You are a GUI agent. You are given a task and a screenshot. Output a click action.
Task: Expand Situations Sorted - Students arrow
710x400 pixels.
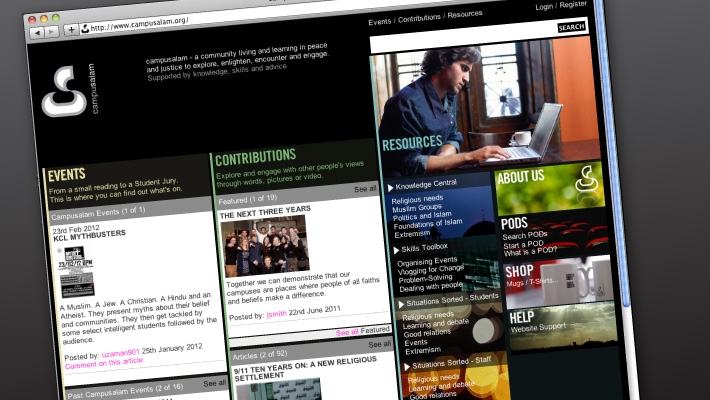click(x=401, y=304)
